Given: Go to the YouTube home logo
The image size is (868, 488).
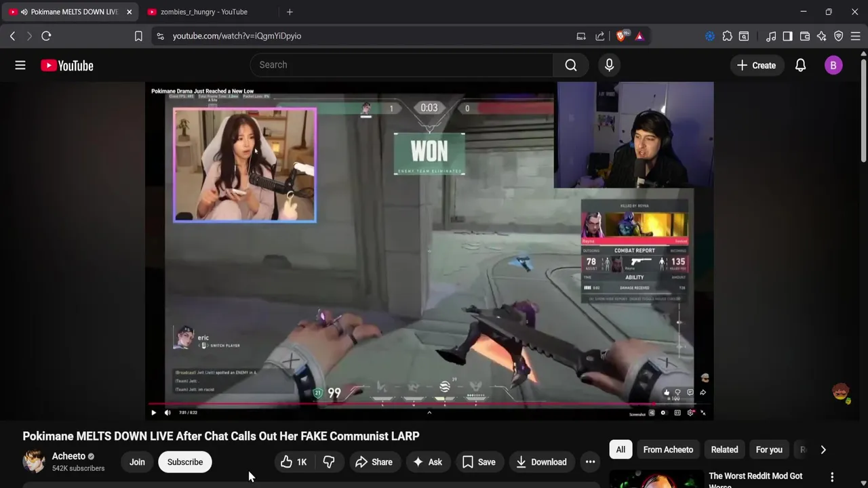Looking at the screenshot, I should click(x=66, y=65).
